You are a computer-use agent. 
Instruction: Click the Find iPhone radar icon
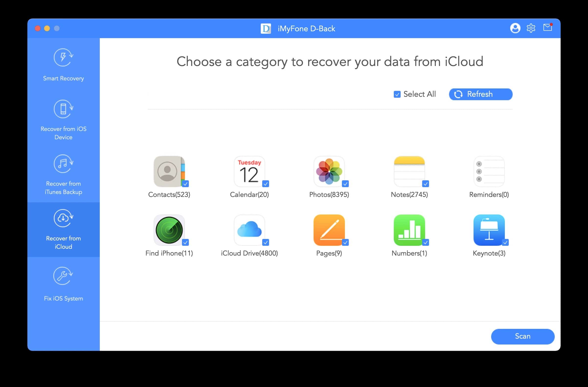pyautogui.click(x=169, y=230)
